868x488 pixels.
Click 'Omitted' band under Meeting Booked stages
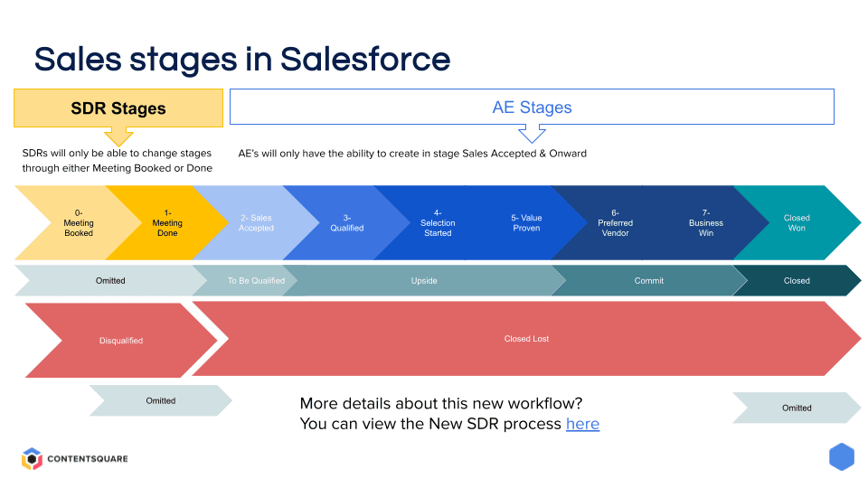coord(110,280)
